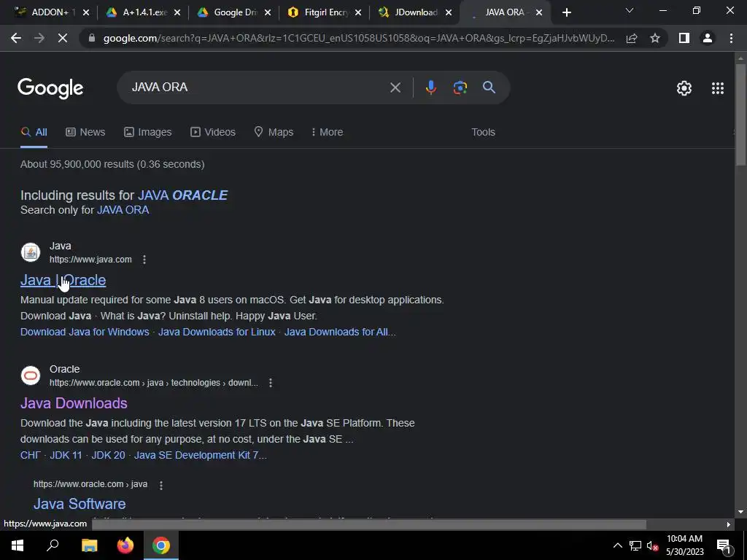Viewport: 747px width, 560px height.
Task: Select Maps search filter
Action: 274,132
